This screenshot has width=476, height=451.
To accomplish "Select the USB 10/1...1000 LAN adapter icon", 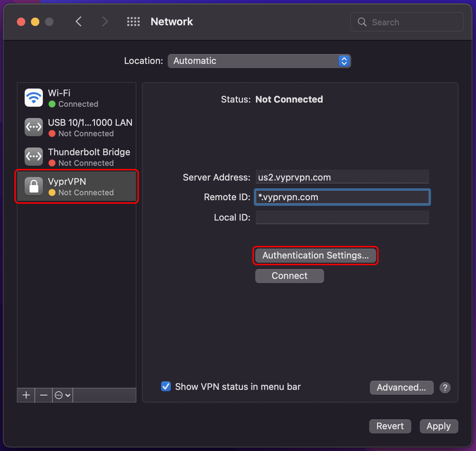I will tap(33, 127).
